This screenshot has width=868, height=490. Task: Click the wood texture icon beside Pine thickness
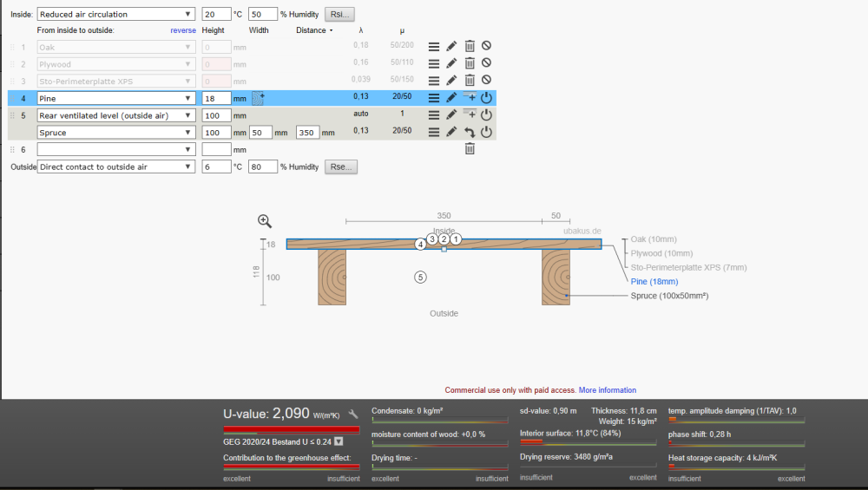pos(258,99)
